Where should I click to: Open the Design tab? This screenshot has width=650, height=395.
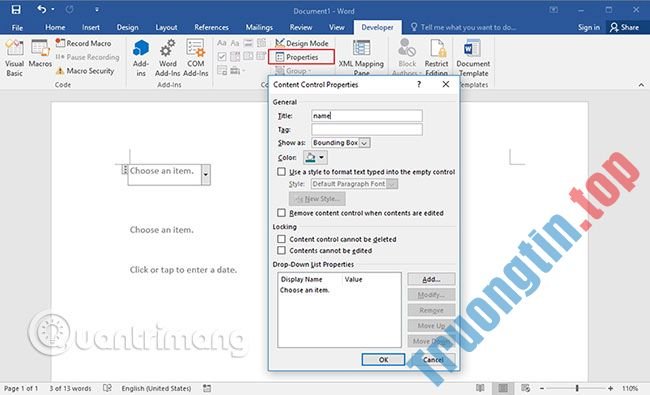coord(127,27)
